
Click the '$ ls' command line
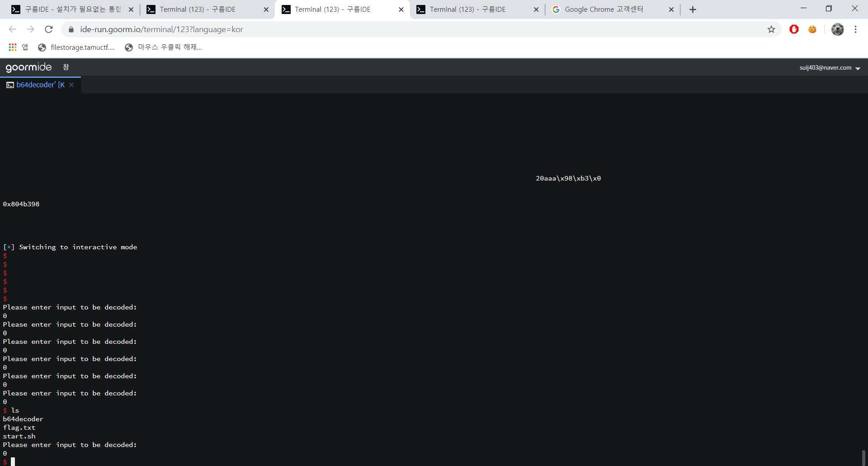point(11,410)
